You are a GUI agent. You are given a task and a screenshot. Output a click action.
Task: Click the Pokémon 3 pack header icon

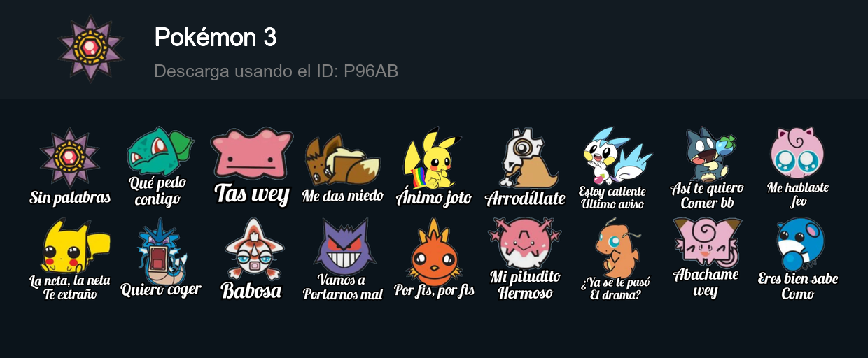click(91, 49)
